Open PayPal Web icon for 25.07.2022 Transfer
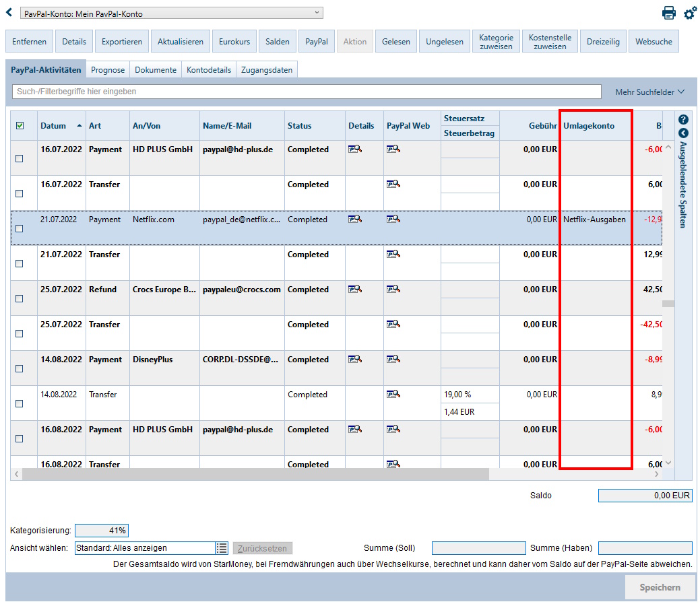The image size is (700, 604). 393,324
